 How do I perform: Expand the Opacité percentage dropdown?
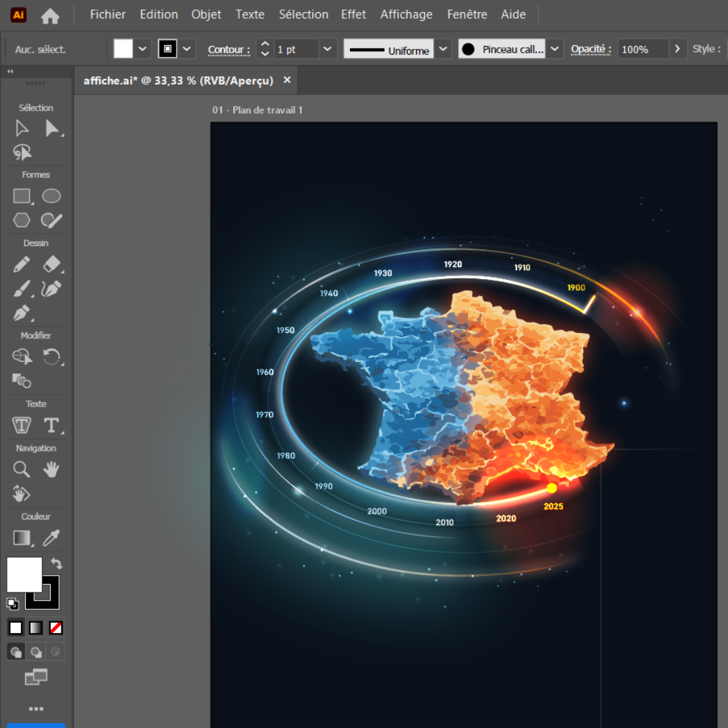click(677, 49)
